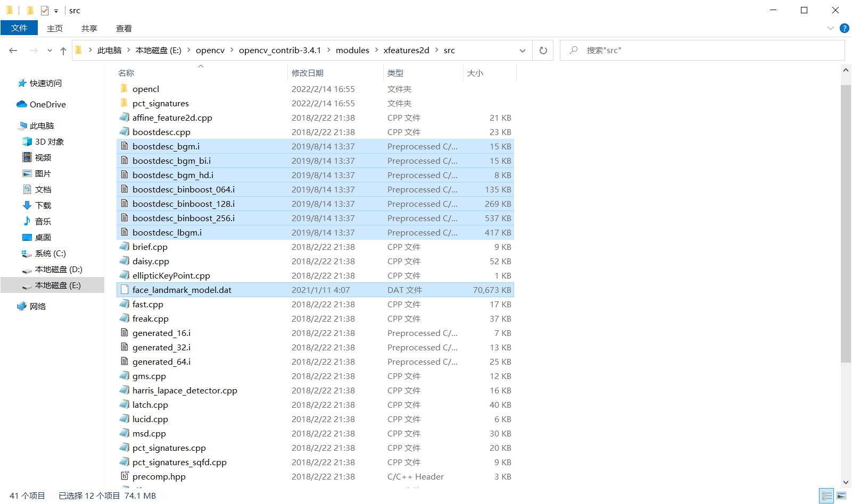Expand the address bar history dropdown

523,51
